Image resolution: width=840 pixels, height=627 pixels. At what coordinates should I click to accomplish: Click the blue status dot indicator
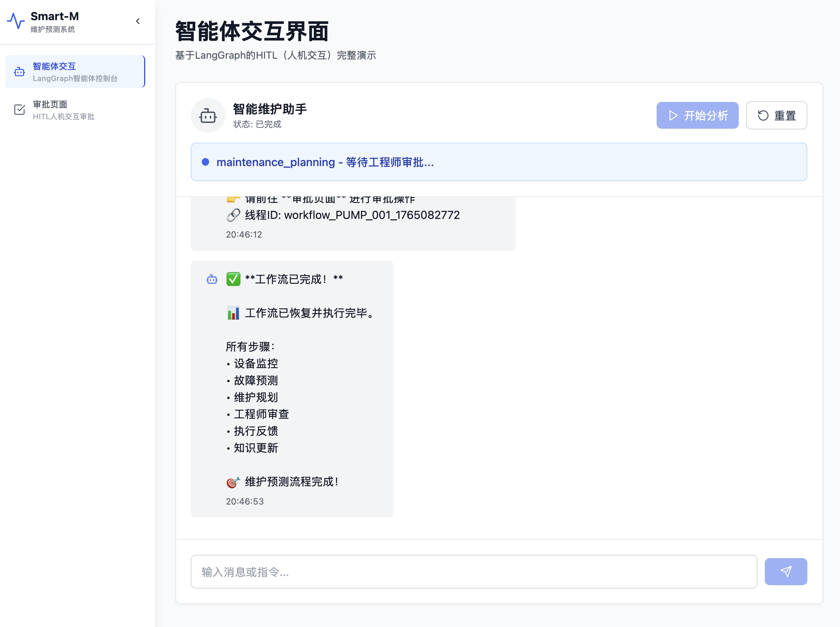click(205, 162)
